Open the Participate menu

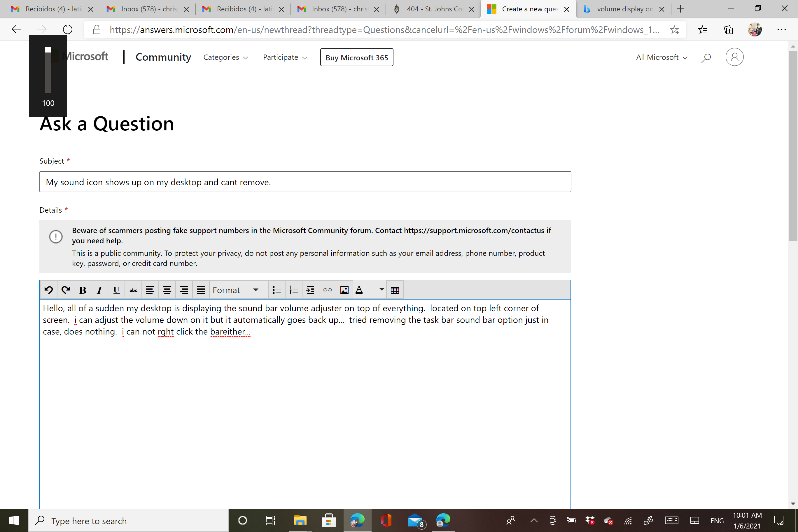pyautogui.click(x=285, y=57)
